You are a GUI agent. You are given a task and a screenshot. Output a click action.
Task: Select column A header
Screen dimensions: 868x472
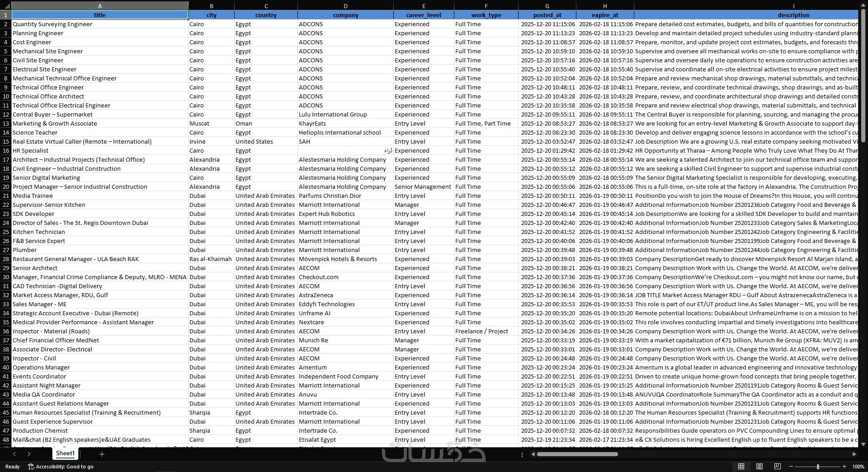pyautogui.click(x=100, y=6)
